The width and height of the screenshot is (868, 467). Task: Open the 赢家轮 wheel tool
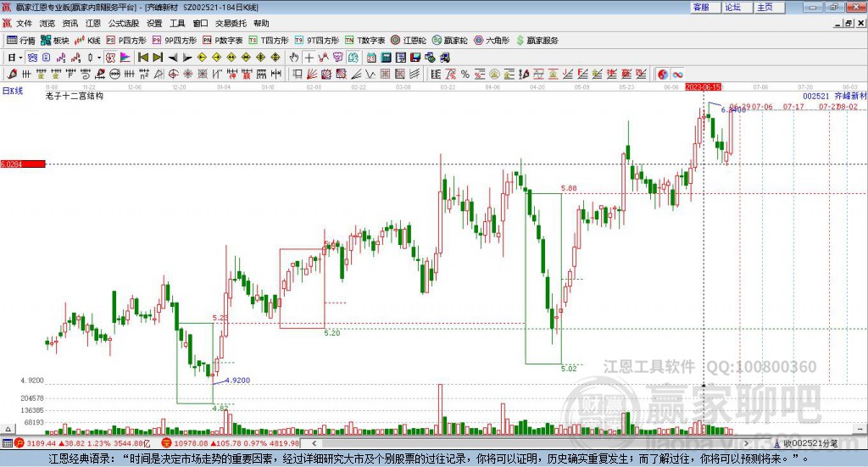(450, 41)
